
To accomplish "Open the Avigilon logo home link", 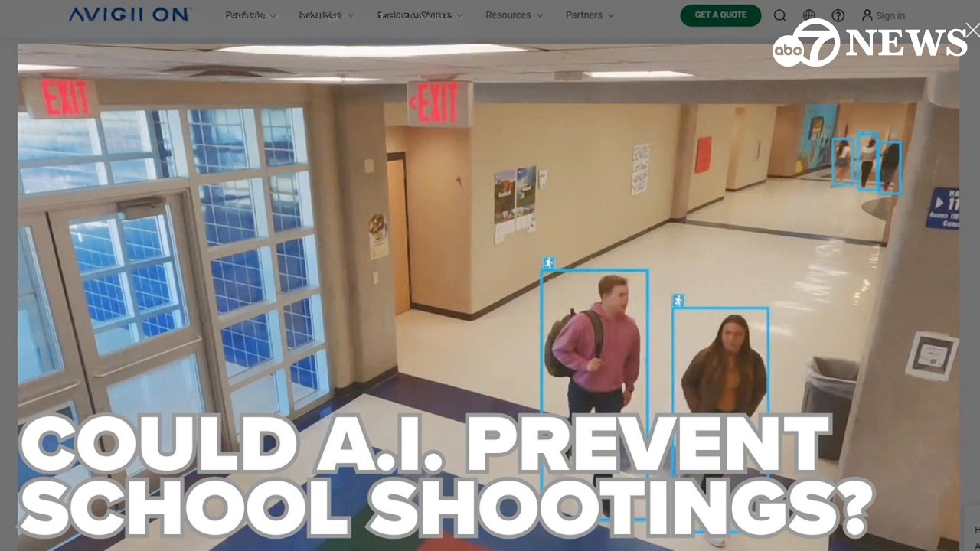I will pos(129,15).
